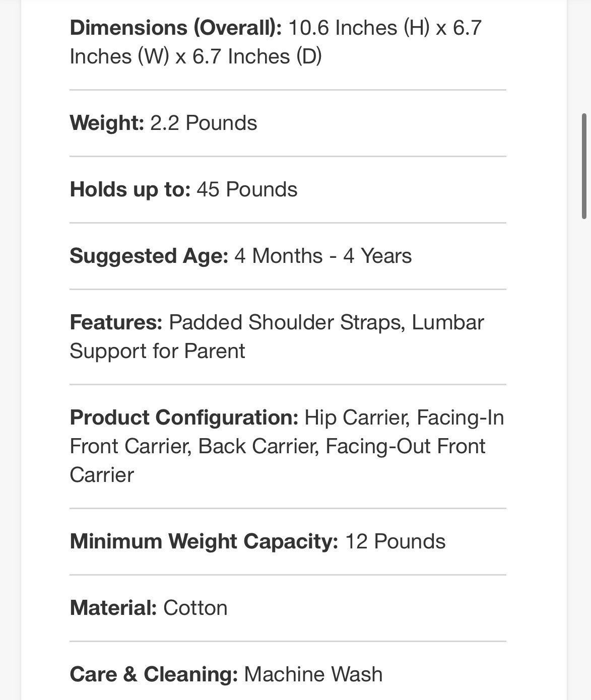Click Facing-Out Front Carrier text
591x700 pixels.
point(278,460)
